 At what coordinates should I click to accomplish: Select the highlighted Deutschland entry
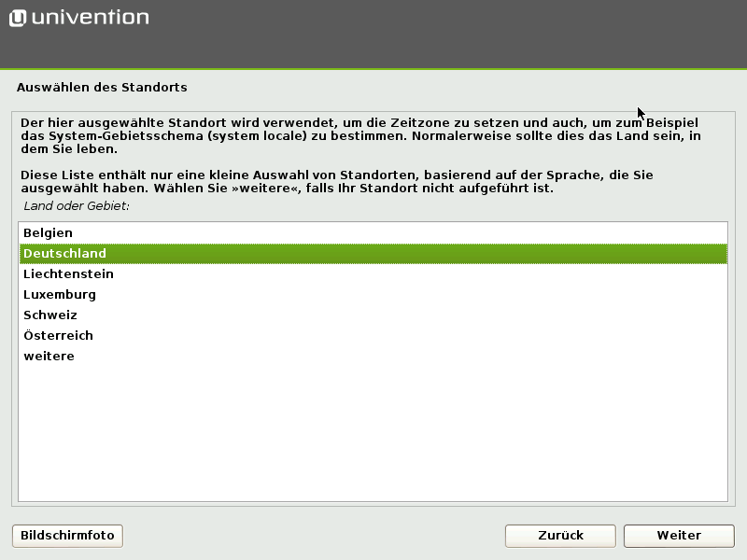65,253
